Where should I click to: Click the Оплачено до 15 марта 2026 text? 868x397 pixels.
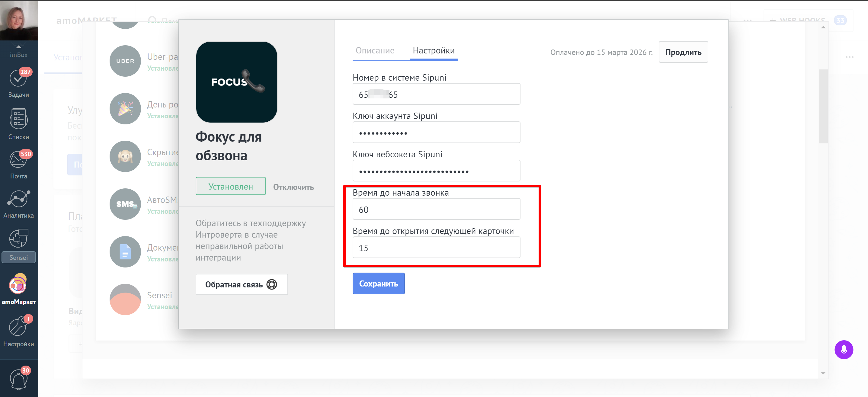[601, 53]
